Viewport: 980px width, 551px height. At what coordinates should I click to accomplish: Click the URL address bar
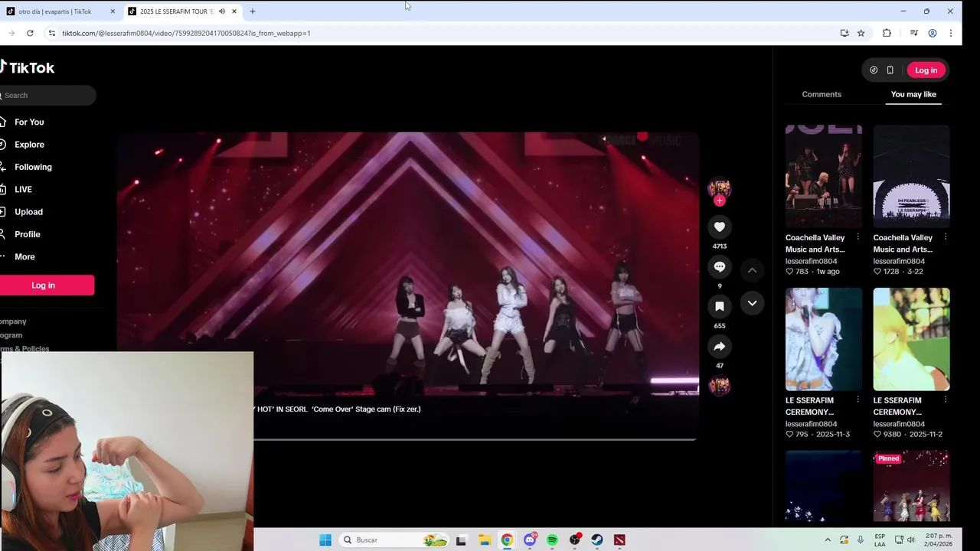(x=444, y=33)
